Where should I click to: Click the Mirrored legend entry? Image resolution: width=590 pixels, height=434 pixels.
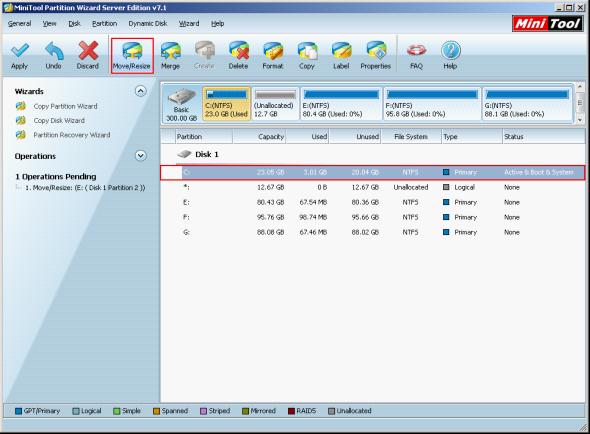259,411
